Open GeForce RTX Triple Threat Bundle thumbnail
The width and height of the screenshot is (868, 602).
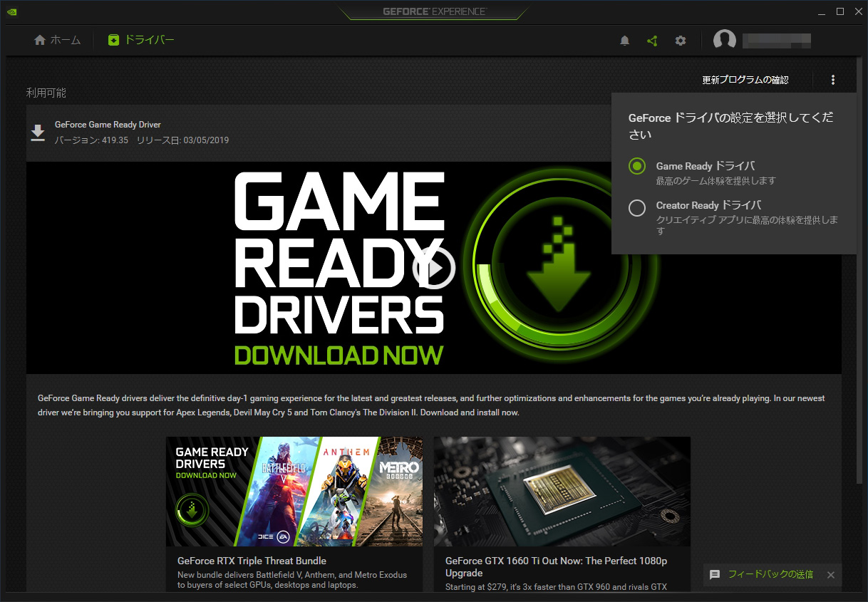294,492
